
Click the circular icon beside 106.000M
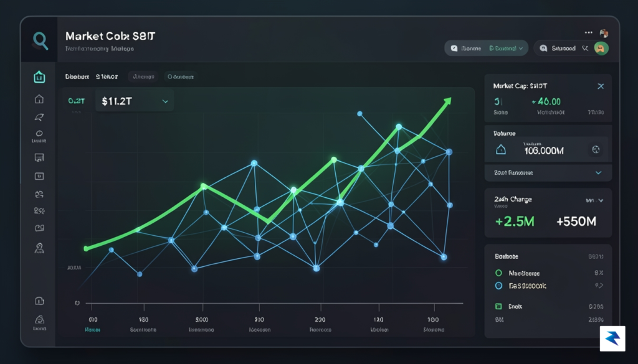point(596,150)
